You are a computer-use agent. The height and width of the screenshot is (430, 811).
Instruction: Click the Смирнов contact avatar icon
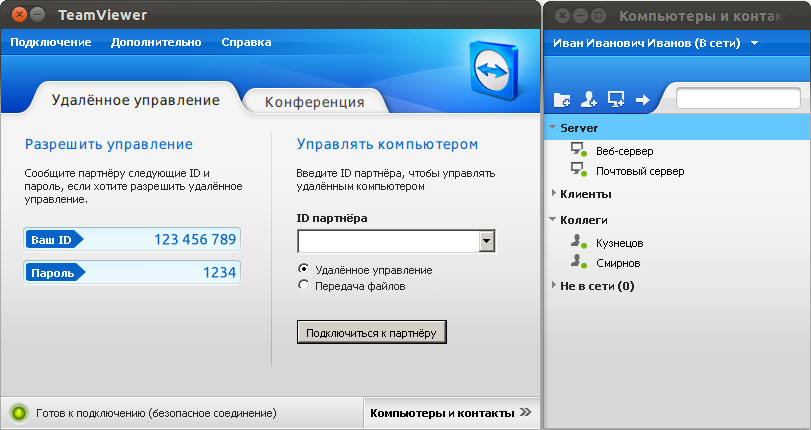[x=579, y=262]
